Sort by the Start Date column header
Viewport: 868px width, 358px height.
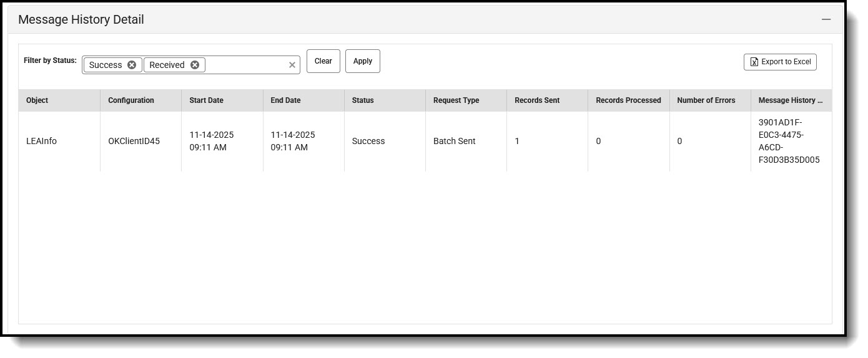[x=222, y=100]
